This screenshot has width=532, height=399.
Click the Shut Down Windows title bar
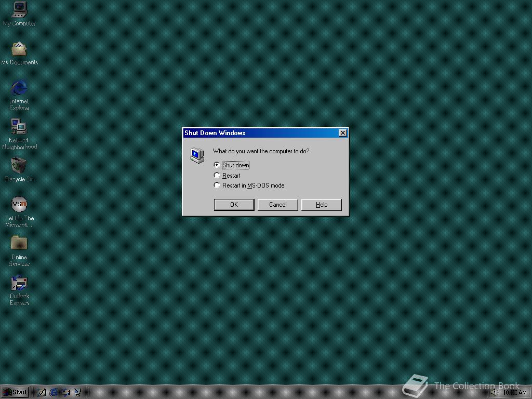point(265,132)
